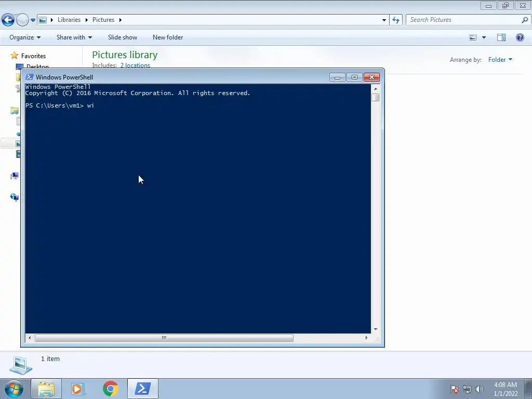Image resolution: width=532 pixels, height=399 pixels.
Task: Click PowerShell horizontal scrollbar thumb
Action: pos(164,338)
